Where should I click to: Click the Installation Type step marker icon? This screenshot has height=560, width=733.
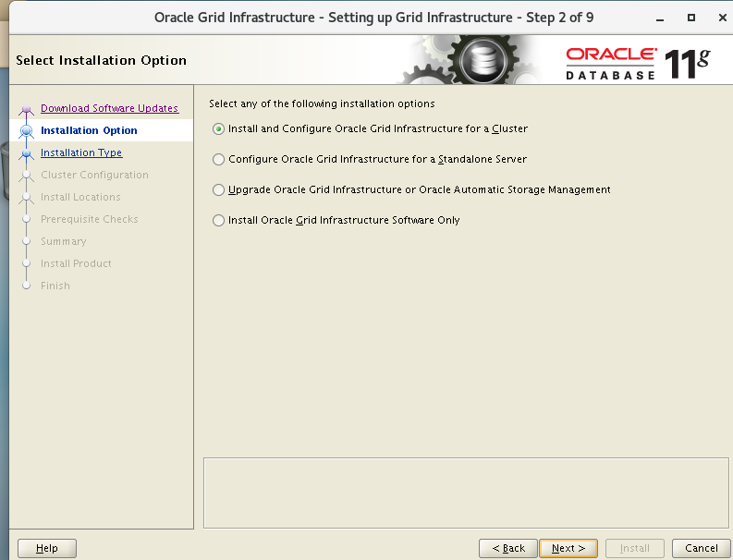26,153
